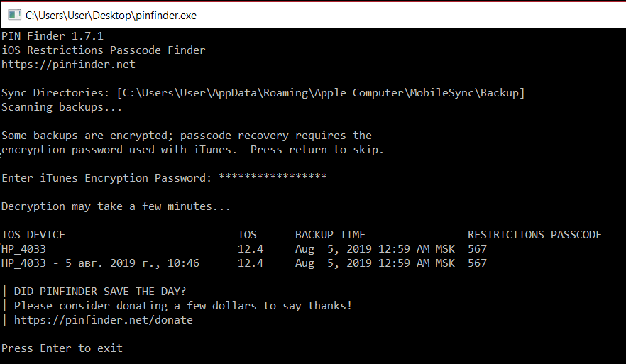Click the masked iTunes encryption password asterisks
Viewport: 626px width, 364px height.
point(273,178)
